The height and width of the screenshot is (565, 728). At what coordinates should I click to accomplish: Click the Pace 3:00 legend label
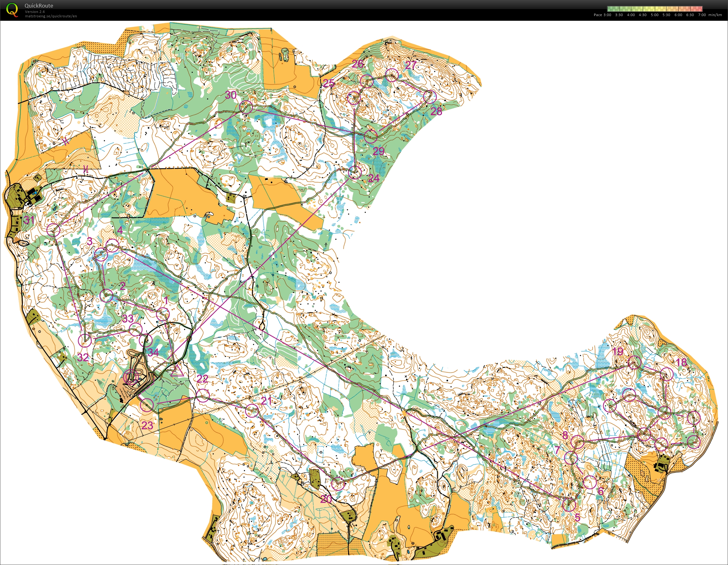602,15
